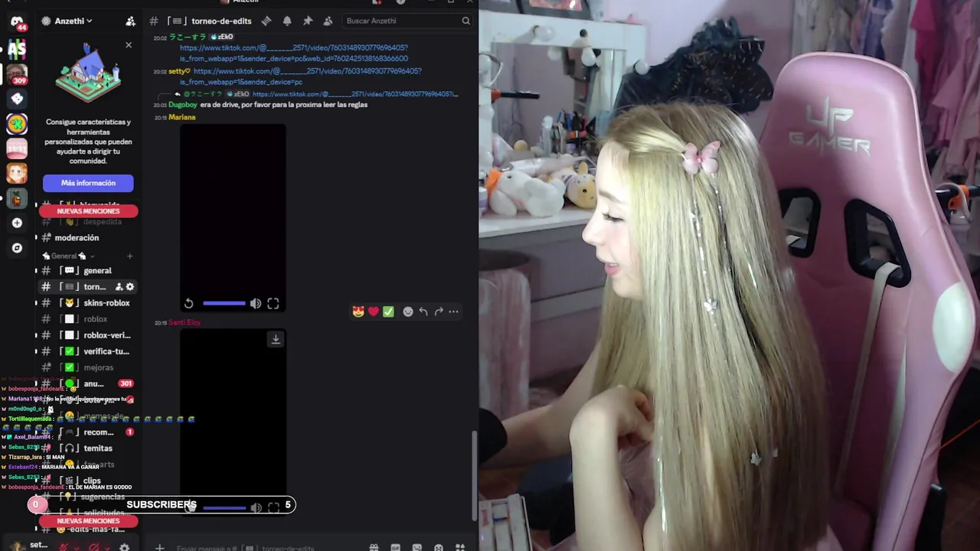
Task: Open user settings gear
Action: coord(124,547)
